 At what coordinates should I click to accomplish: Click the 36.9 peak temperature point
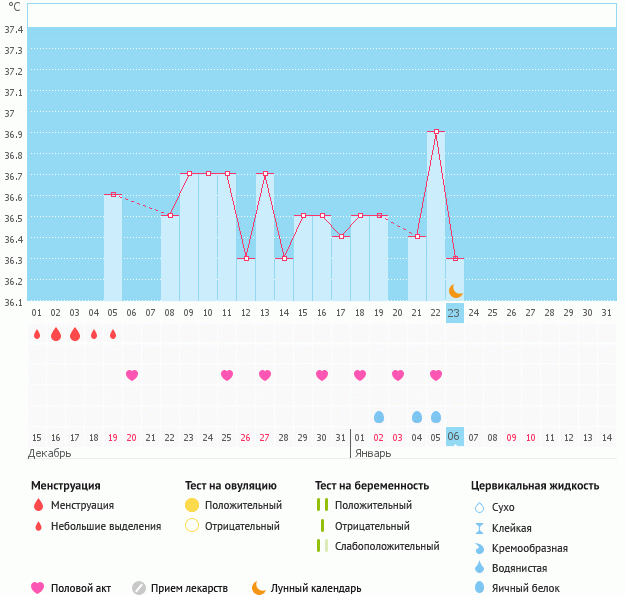436,131
